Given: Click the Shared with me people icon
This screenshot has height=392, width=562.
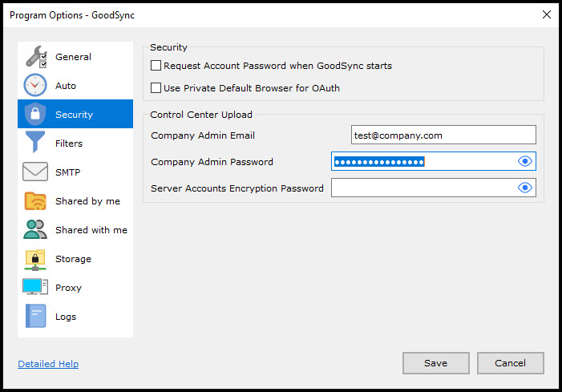Looking at the screenshot, I should pos(35,230).
